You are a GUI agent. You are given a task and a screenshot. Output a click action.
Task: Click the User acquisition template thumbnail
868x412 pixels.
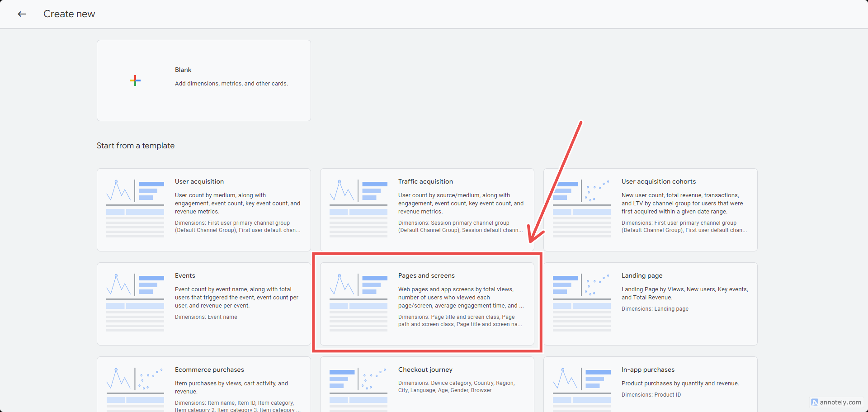135,208
